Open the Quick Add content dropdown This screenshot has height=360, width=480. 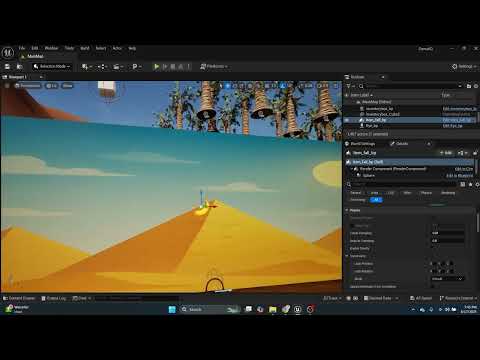point(87,67)
